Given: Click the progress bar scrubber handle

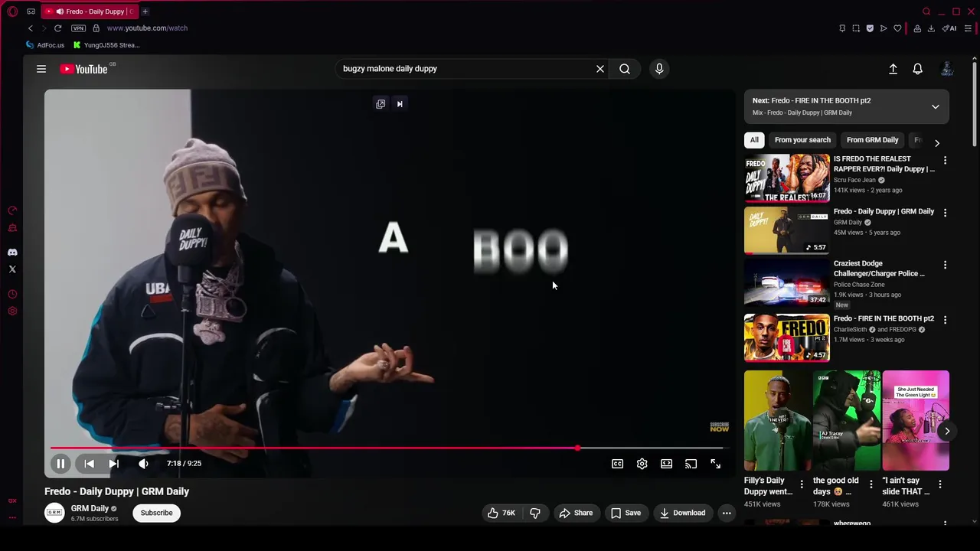Looking at the screenshot, I should (577, 448).
